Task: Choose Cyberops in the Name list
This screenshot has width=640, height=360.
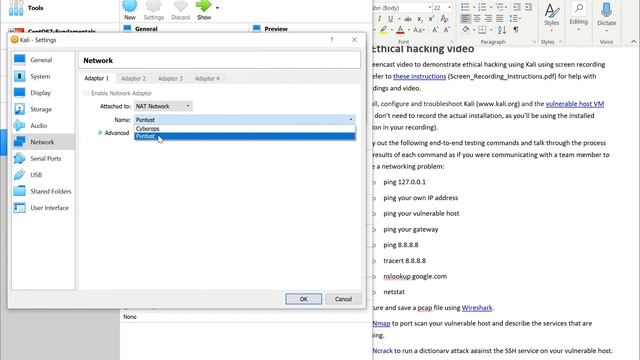Action: point(244,129)
